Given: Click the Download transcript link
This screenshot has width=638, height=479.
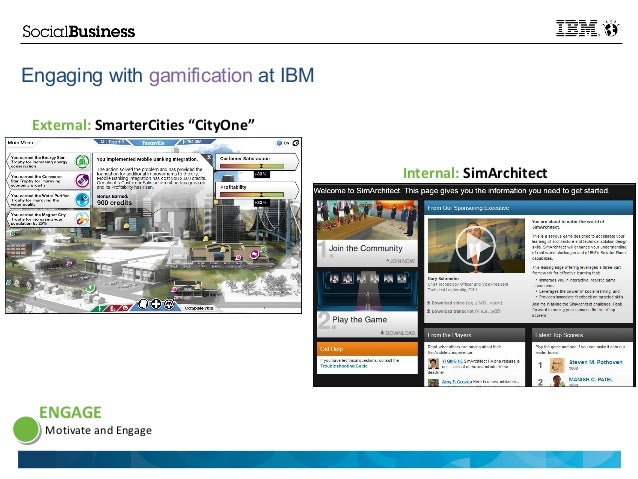Looking at the screenshot, I should click(464, 311).
